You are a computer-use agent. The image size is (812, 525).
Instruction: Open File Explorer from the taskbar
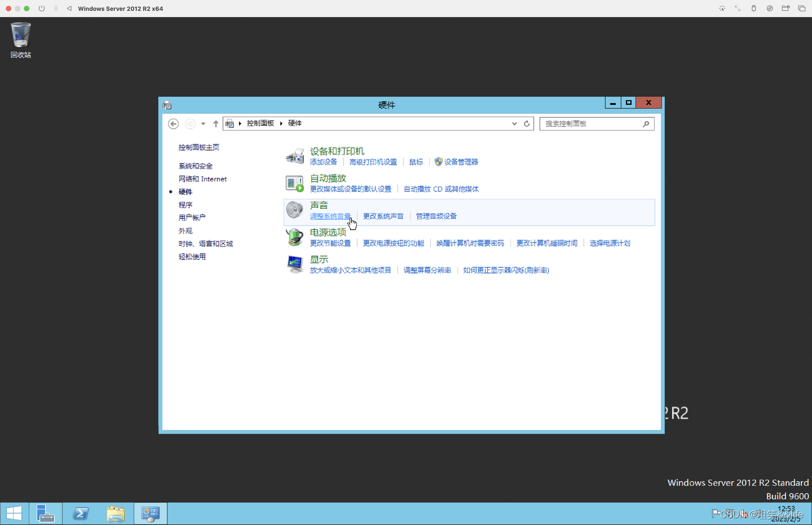click(x=116, y=513)
